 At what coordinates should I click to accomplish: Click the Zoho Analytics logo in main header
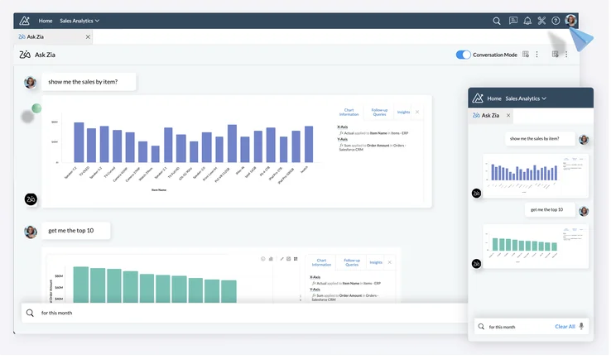24,21
